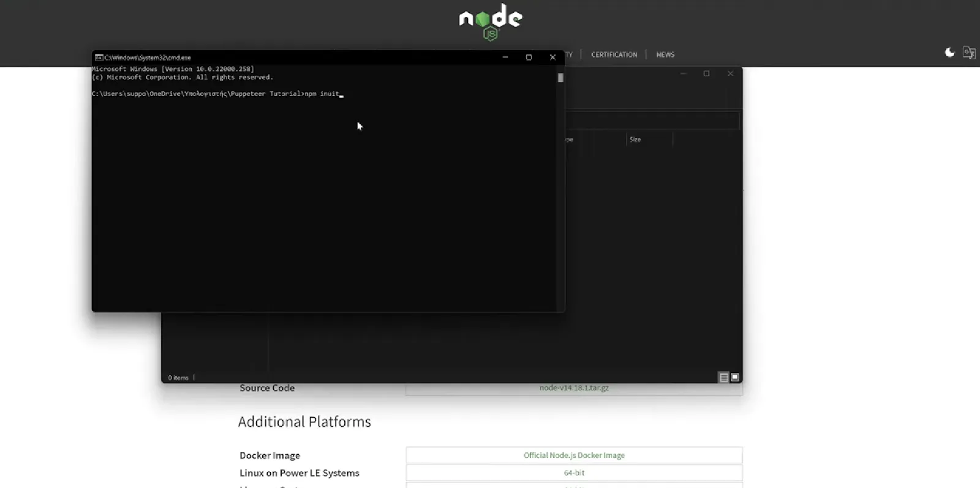This screenshot has height=488, width=980.
Task: Click the command prompt input line
Action: pos(217,94)
